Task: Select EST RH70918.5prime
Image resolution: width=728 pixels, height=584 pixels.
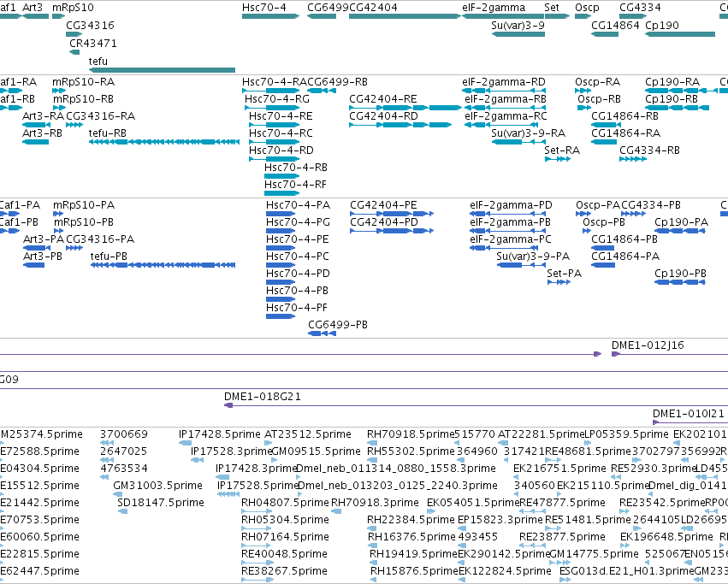Action: point(372,443)
